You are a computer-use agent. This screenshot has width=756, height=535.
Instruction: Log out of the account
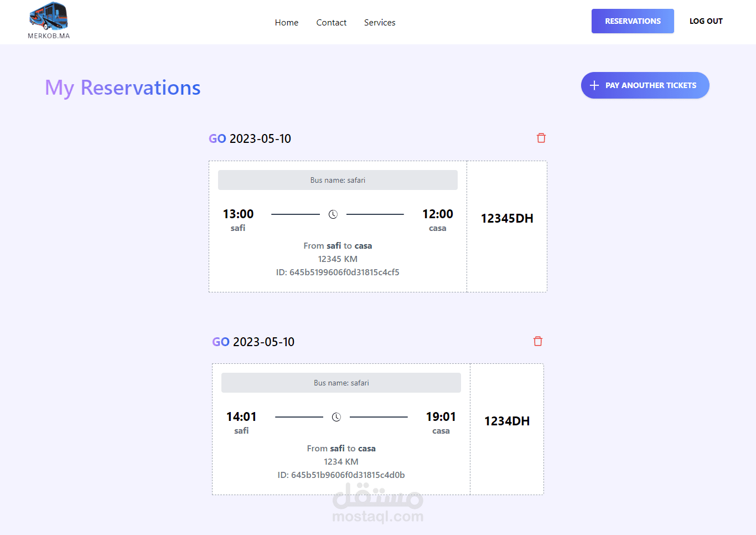(x=706, y=21)
